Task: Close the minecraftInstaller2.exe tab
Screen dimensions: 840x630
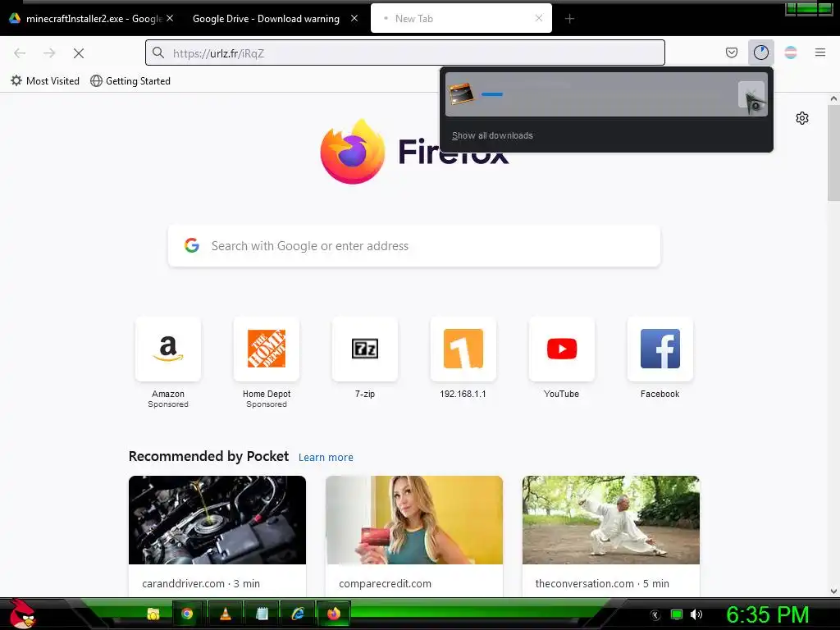Action: [170, 18]
